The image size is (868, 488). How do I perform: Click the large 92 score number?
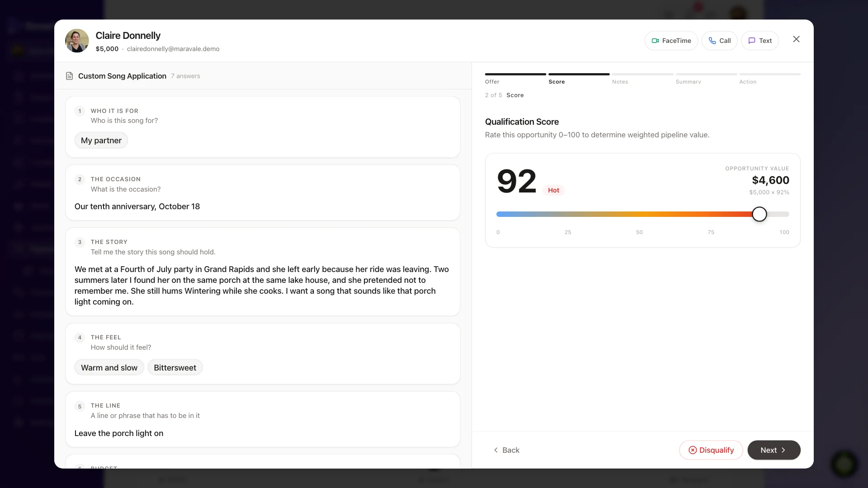click(x=516, y=181)
